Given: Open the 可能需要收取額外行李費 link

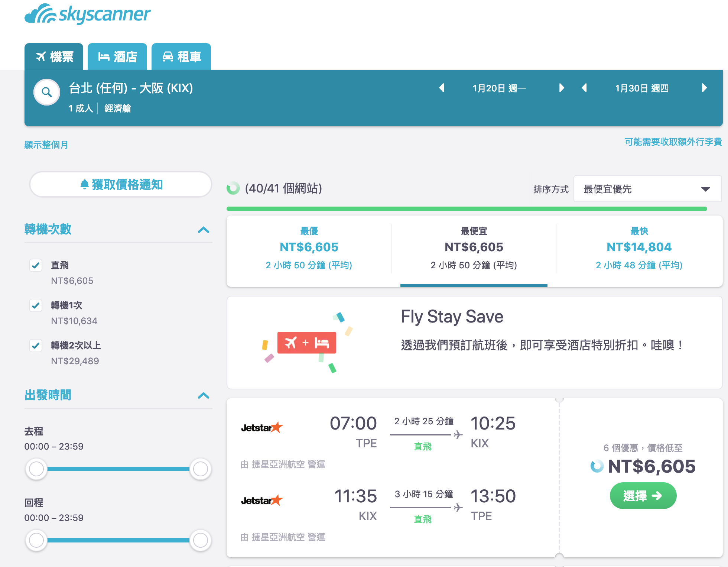Looking at the screenshot, I should 673,142.
